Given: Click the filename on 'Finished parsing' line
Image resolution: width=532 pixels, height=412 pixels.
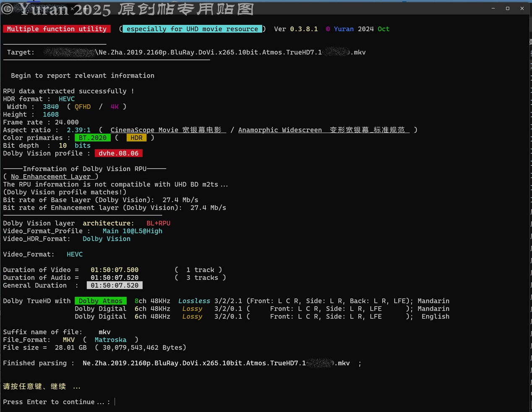Looking at the screenshot, I should tap(216, 363).
